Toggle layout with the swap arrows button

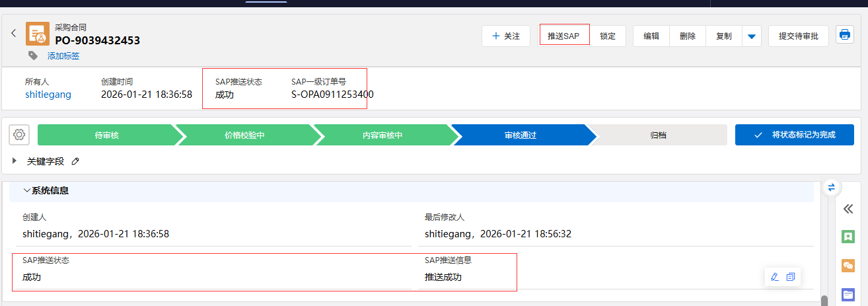[832, 187]
